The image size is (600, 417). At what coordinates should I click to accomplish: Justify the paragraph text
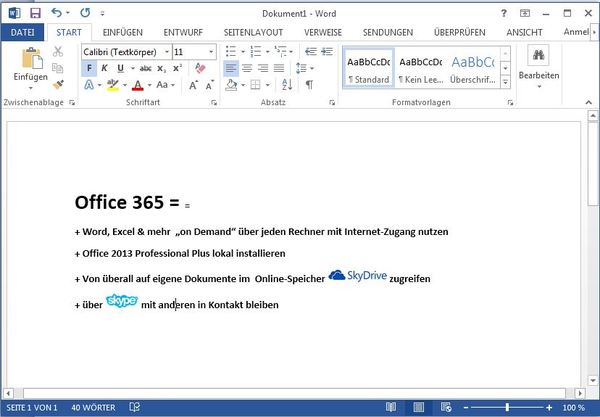click(x=279, y=68)
